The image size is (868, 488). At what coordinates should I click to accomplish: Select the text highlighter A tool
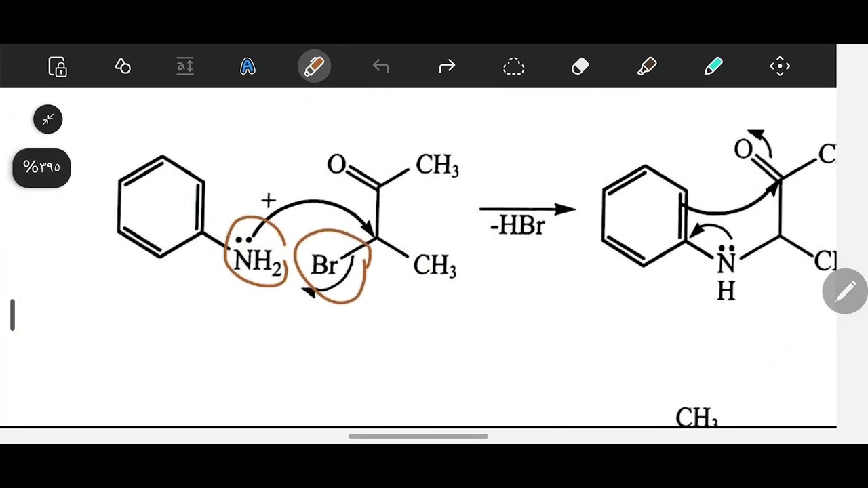click(248, 66)
